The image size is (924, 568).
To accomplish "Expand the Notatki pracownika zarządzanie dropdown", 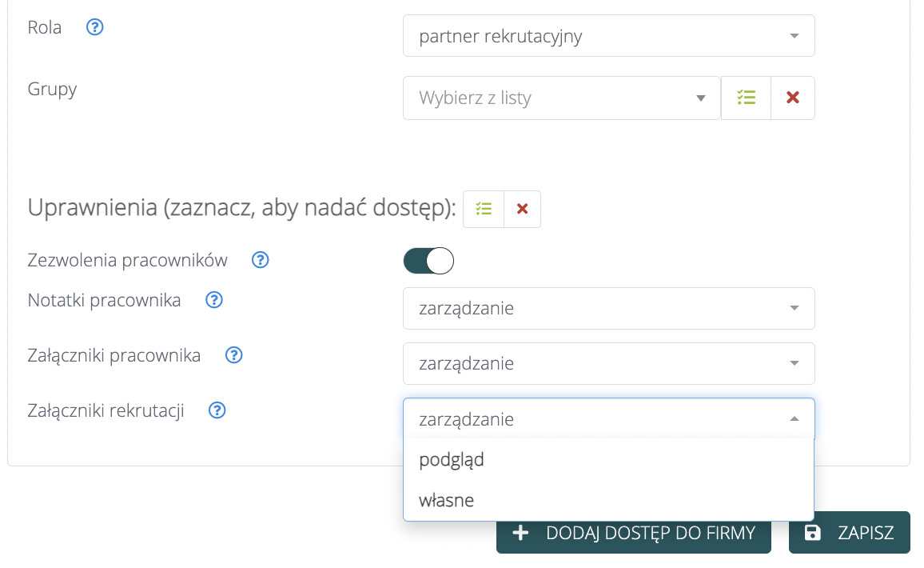I will (x=608, y=308).
